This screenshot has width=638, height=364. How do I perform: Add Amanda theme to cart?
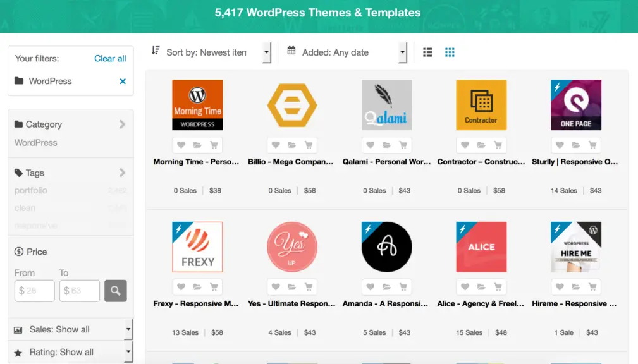click(403, 287)
